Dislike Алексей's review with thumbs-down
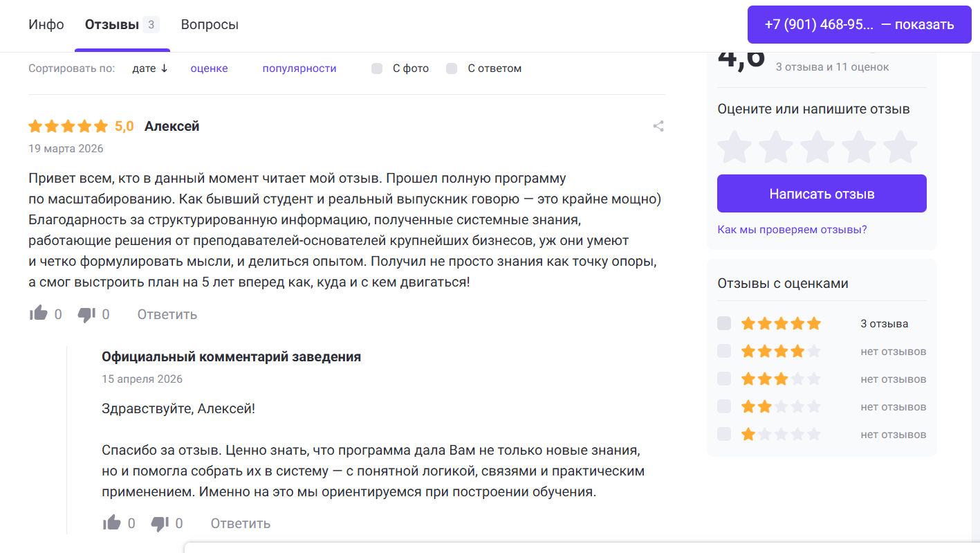Screen dimensions: 980x553 pyautogui.click(x=86, y=314)
